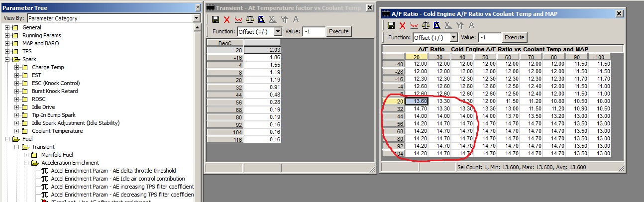Click the 1.55 cell at -4 DegC
Screen dimensions: 644x202
pos(262,65)
